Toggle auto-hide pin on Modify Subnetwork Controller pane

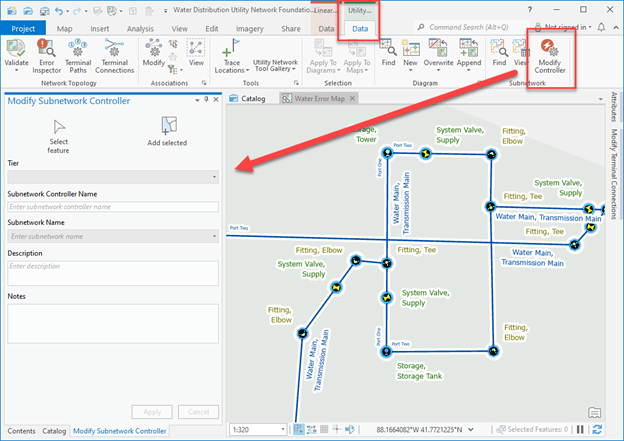[206, 100]
